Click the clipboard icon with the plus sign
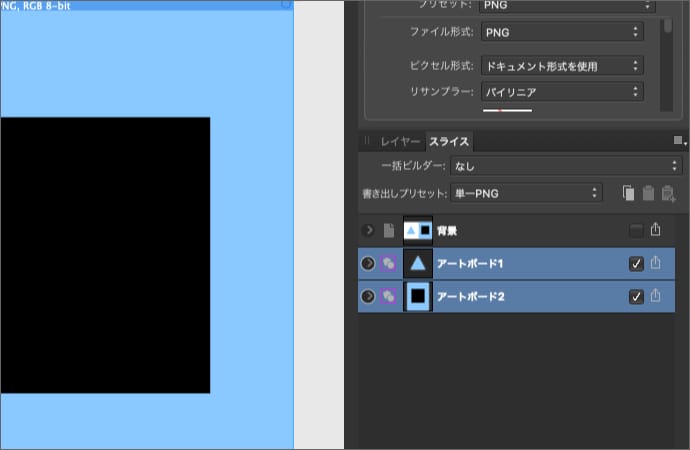Screen dimensions: 690x450 tap(669, 192)
